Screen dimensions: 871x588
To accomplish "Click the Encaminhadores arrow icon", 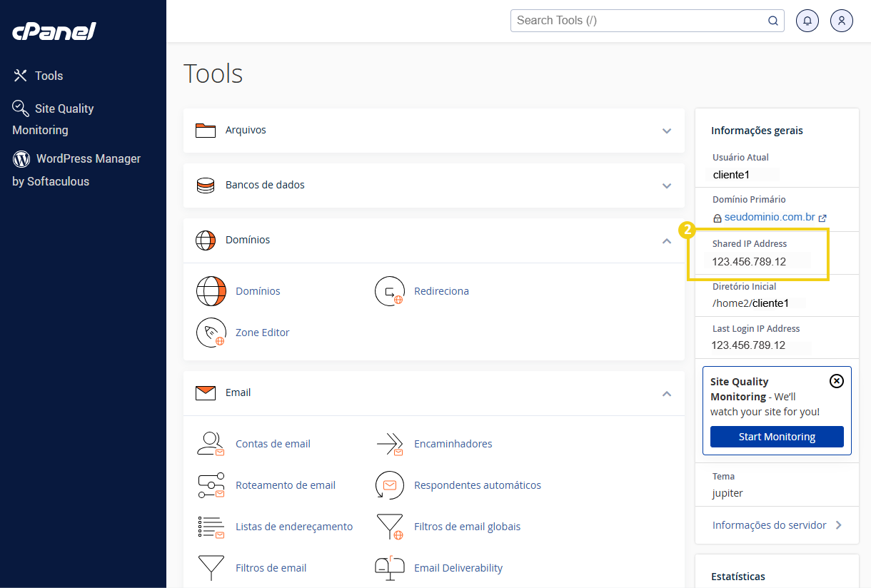I will (x=390, y=443).
